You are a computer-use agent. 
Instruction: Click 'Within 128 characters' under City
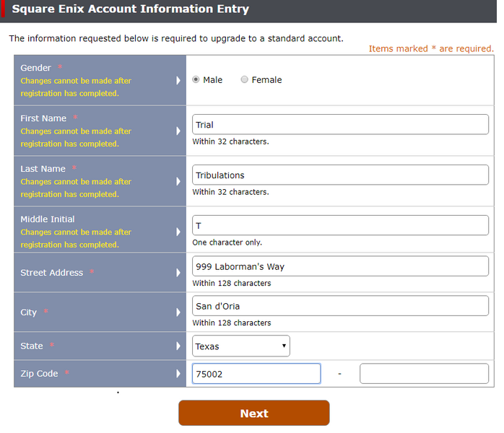tap(232, 323)
